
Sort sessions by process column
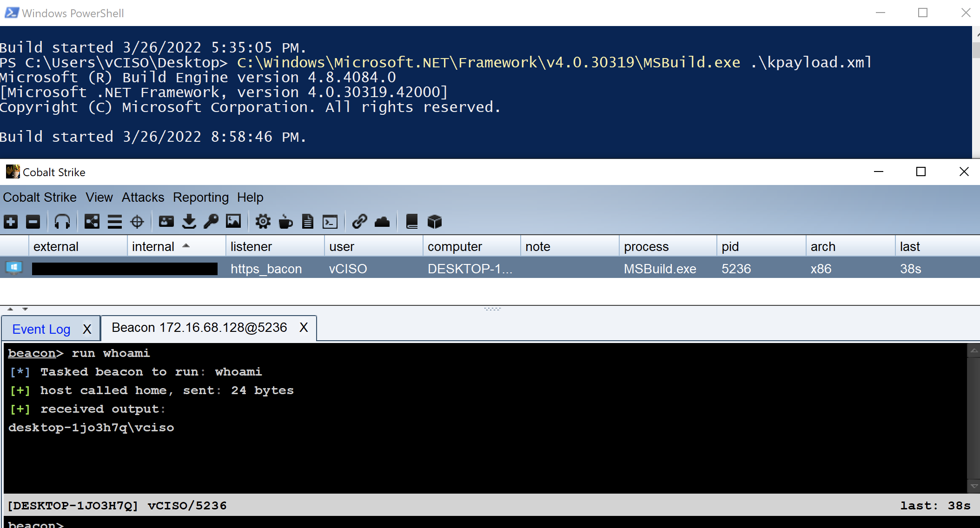pyautogui.click(x=668, y=246)
